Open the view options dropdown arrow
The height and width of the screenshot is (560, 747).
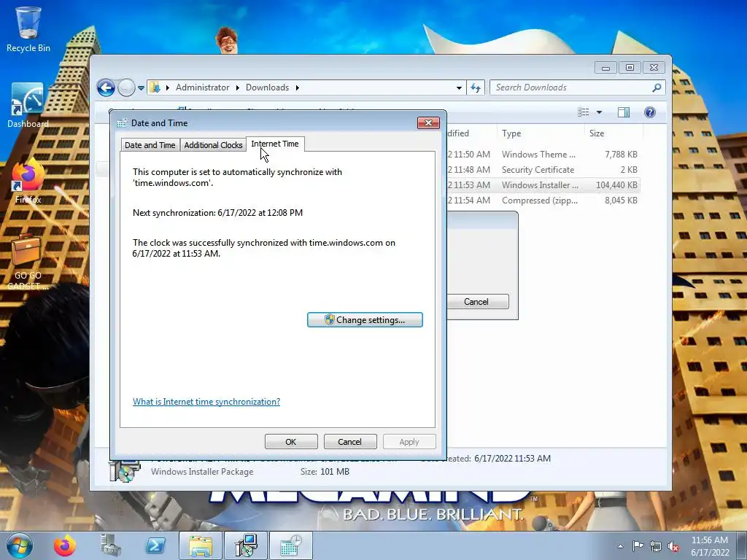pyautogui.click(x=600, y=112)
